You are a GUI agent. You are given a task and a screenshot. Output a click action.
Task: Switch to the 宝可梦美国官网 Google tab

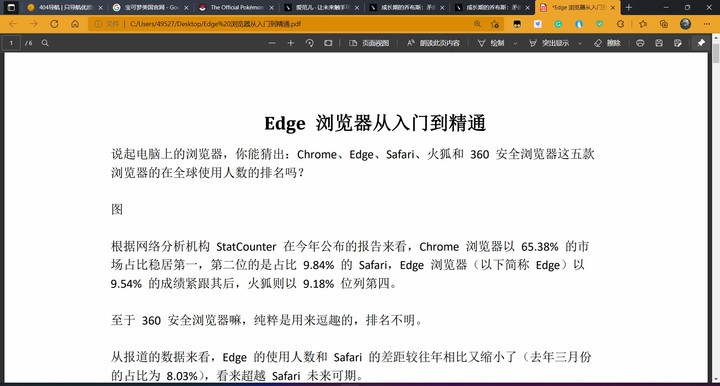152,7
